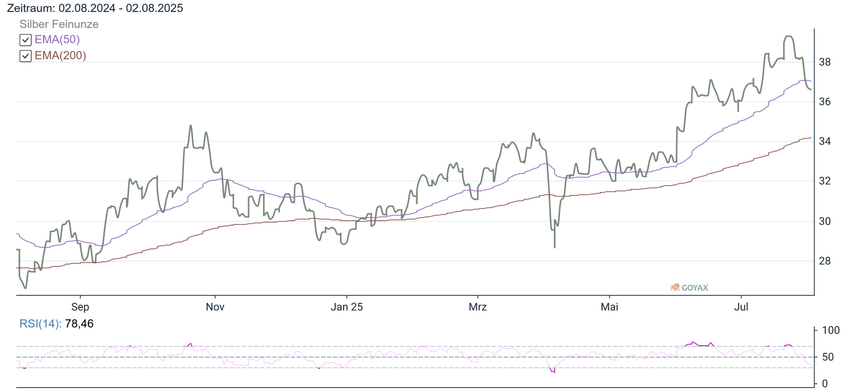Select the Jul tick on time axis
The width and height of the screenshot is (868, 391).
point(741,307)
